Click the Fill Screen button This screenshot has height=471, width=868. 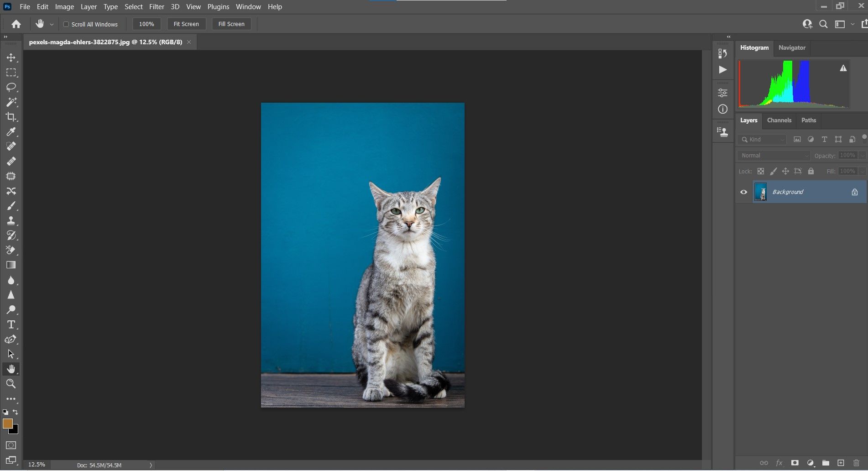231,24
